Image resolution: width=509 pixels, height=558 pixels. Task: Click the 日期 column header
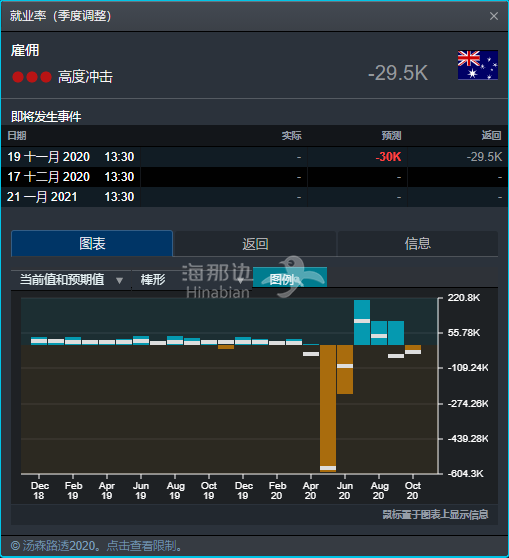click(x=17, y=136)
